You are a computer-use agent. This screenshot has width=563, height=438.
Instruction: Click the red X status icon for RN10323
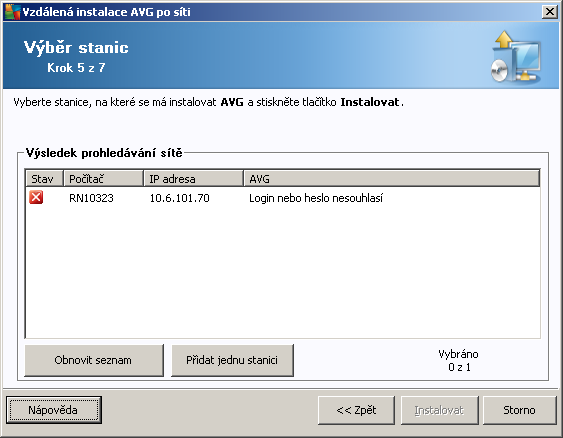(36, 197)
